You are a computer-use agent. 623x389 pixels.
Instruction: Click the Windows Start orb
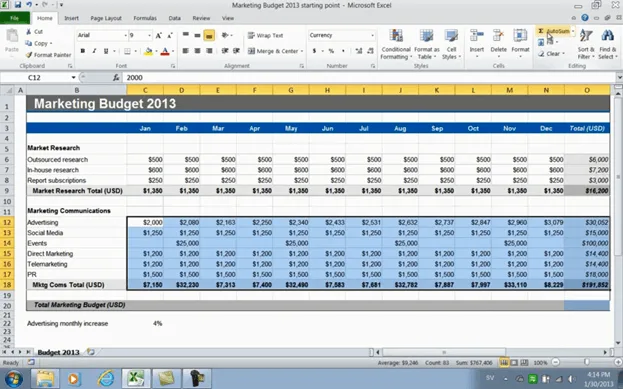point(13,379)
